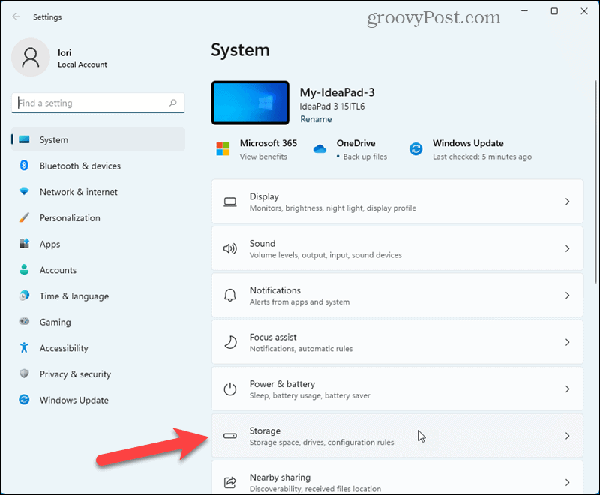
Task: Open Sound settings via its chevron
Action: pyautogui.click(x=567, y=249)
